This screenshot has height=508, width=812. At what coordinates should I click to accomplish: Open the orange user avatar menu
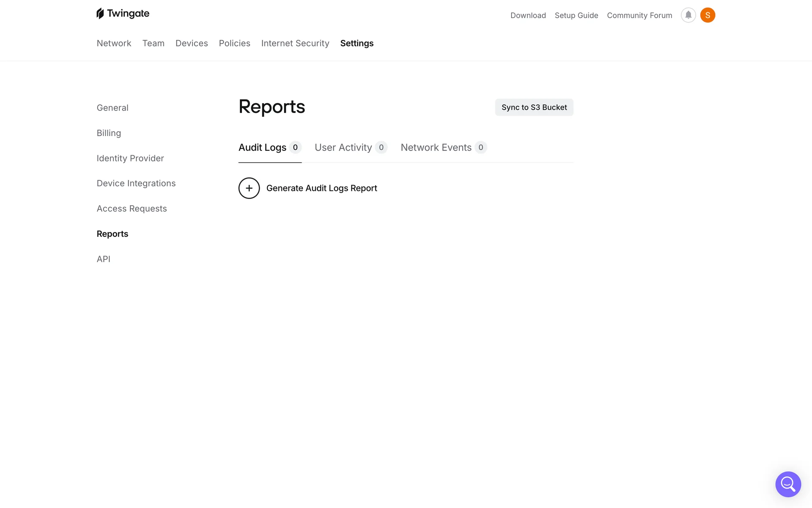[x=708, y=15]
